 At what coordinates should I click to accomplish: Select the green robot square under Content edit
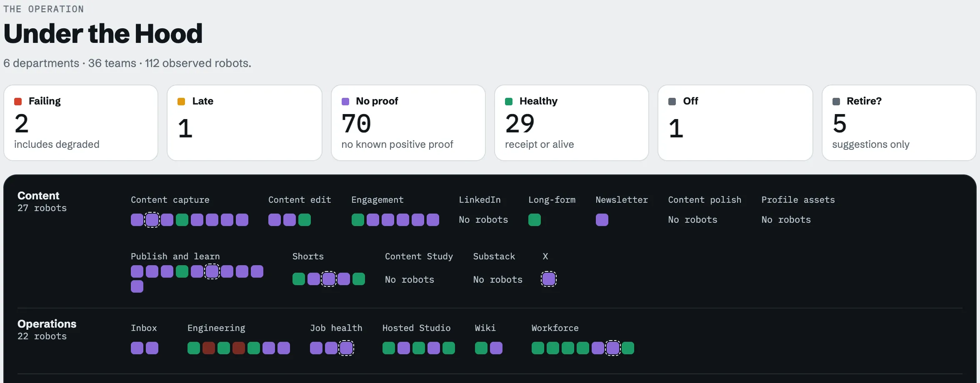click(305, 220)
